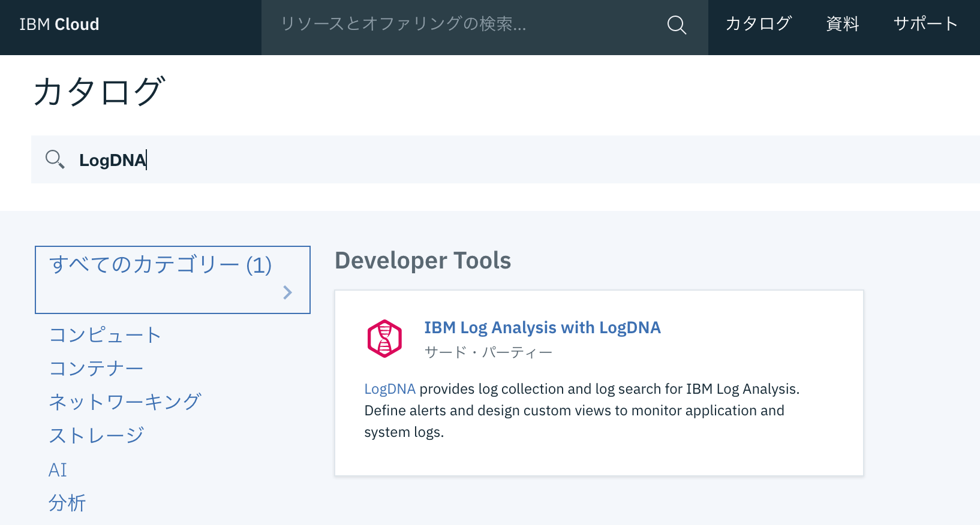Click the highlighted LogDNA word in description
Screen dimensions: 980x525
tap(390, 389)
